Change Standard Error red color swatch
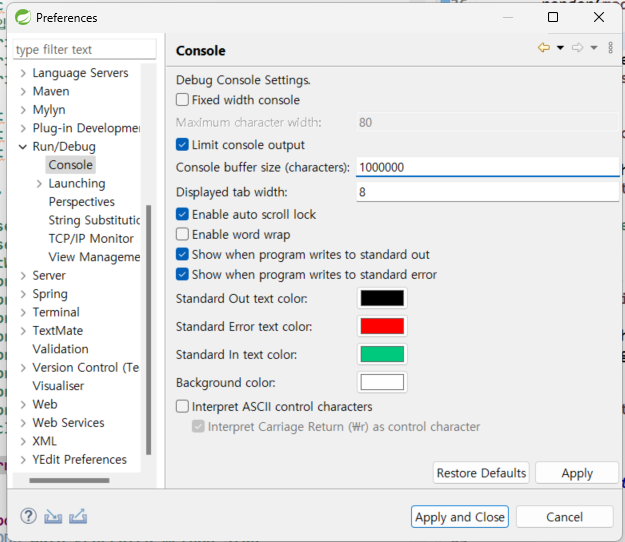The height and width of the screenshot is (542, 625). point(382,326)
